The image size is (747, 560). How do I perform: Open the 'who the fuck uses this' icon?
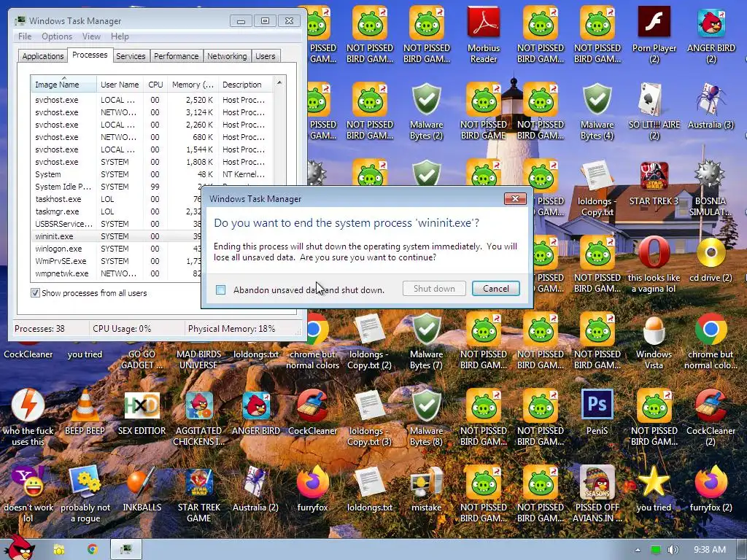(28, 418)
